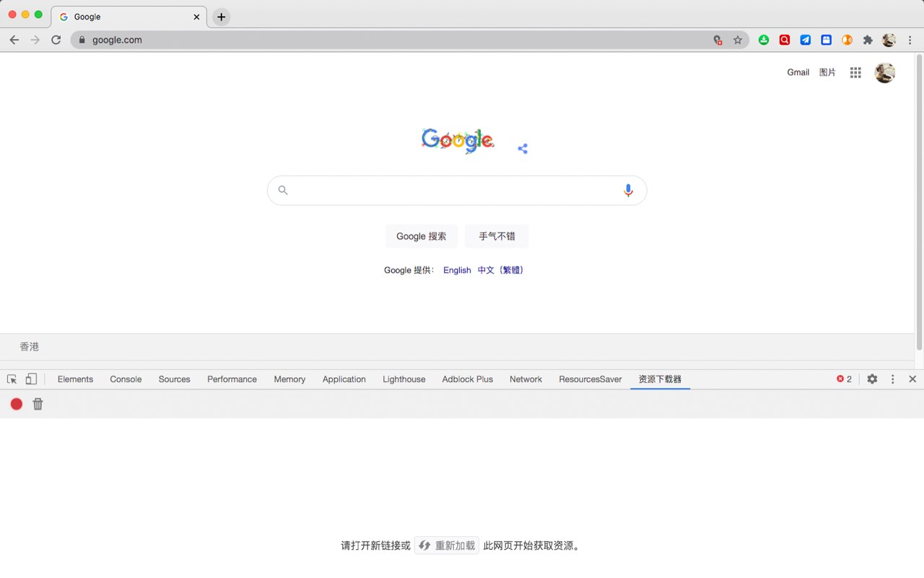Select the Google browser tab

[x=129, y=17]
